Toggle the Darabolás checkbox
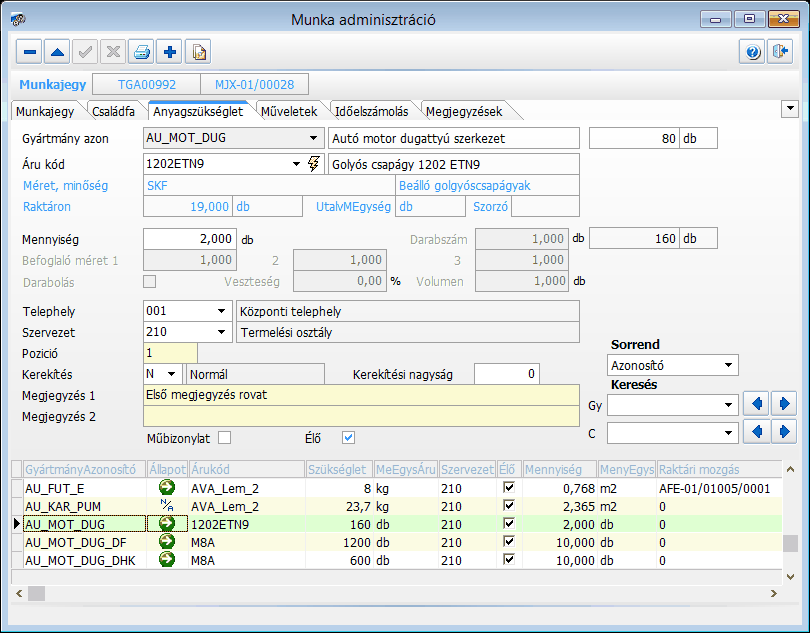The height and width of the screenshot is (633, 810). click(x=149, y=282)
